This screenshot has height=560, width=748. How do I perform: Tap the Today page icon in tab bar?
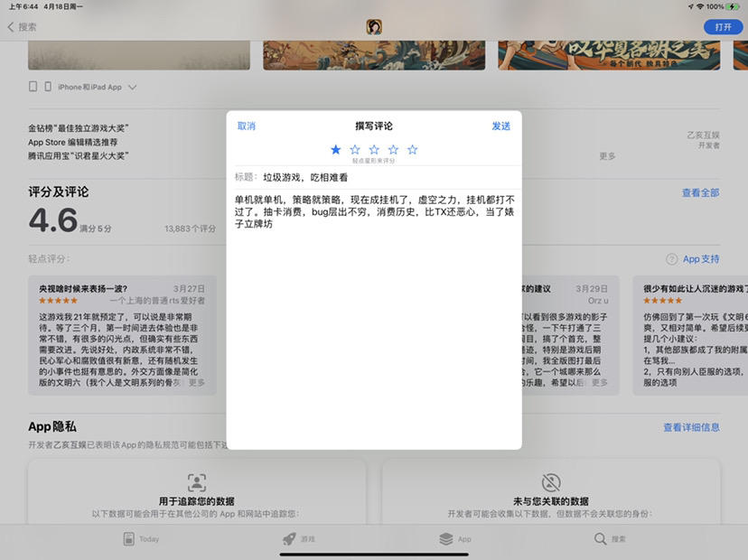[129, 539]
